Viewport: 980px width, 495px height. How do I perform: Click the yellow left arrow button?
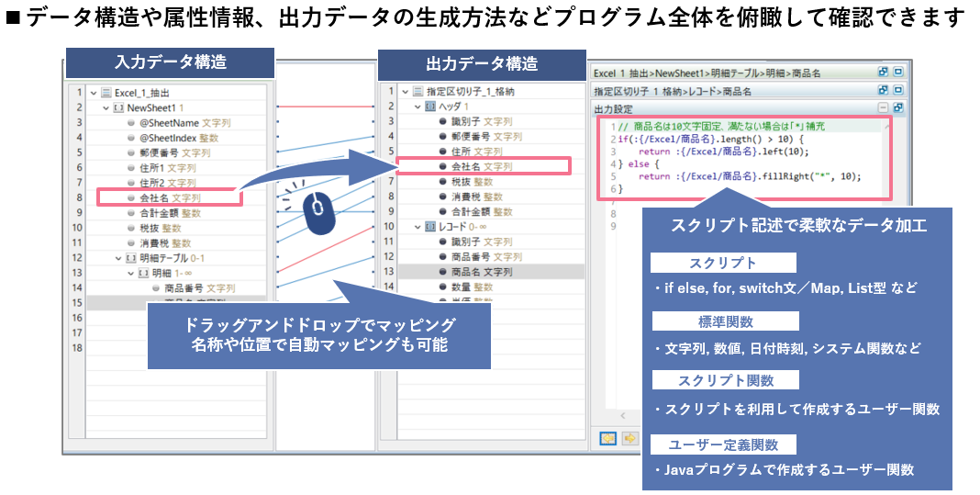[x=607, y=438]
